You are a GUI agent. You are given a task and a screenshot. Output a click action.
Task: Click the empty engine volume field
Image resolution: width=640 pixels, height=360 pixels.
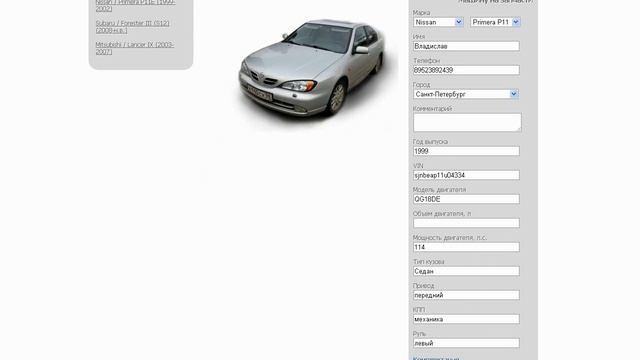click(x=466, y=223)
